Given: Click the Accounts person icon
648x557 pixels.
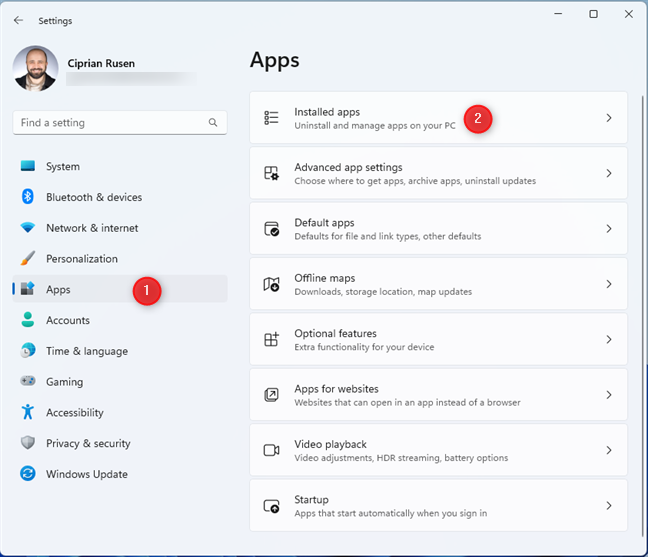Looking at the screenshot, I should (x=28, y=320).
